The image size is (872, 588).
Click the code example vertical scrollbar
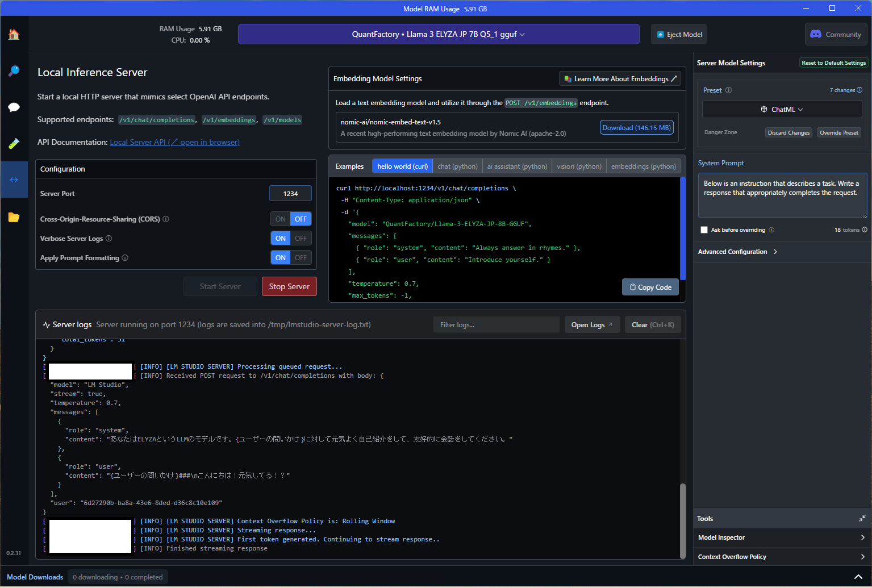[683, 228]
